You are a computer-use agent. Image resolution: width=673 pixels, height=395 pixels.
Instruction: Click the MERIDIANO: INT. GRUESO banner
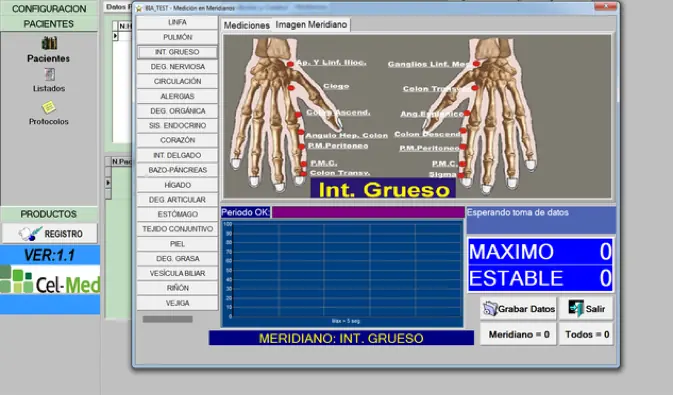[x=341, y=338]
